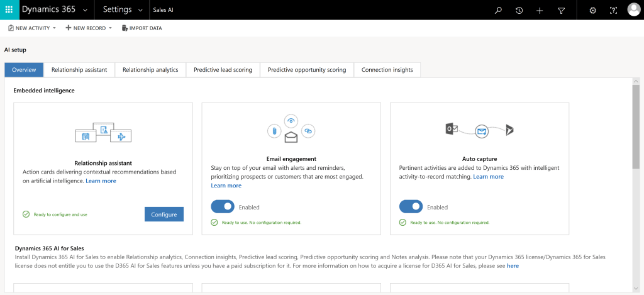Click 'Enabled' label in Auto capture card
Image resolution: width=644 pixels, height=295 pixels.
tap(438, 207)
